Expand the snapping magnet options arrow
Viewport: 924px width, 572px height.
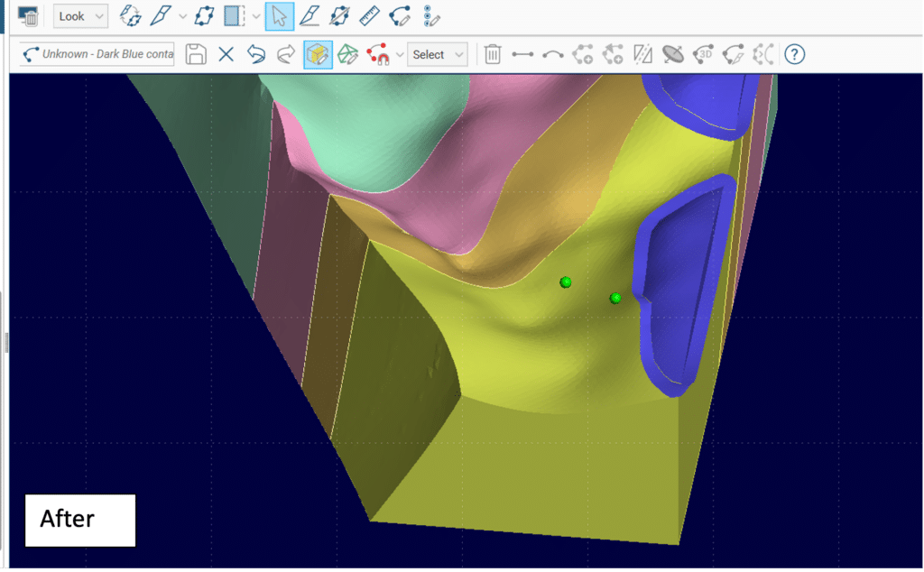399,55
